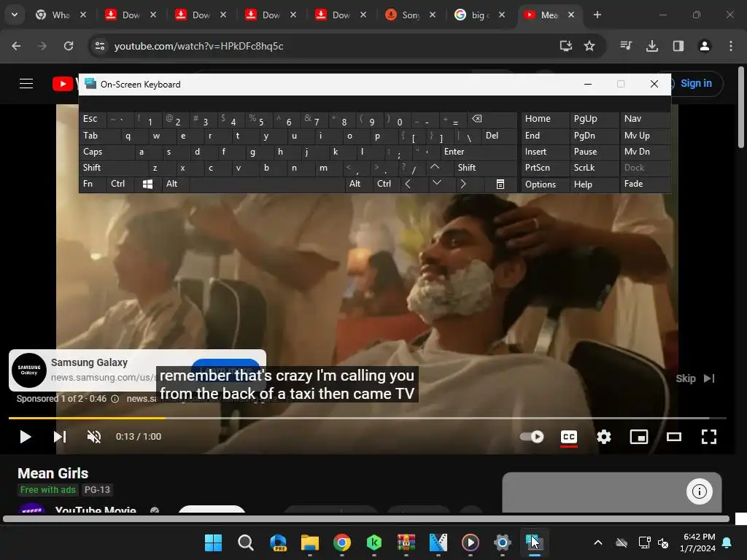Open Options on on-screen keyboard
The width and height of the screenshot is (747, 560).
(x=544, y=184)
